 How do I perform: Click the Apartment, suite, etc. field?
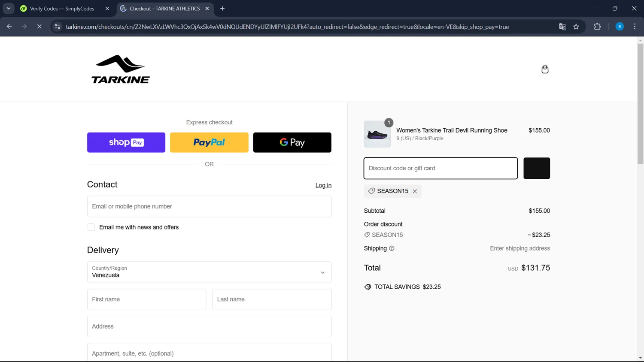(209, 353)
